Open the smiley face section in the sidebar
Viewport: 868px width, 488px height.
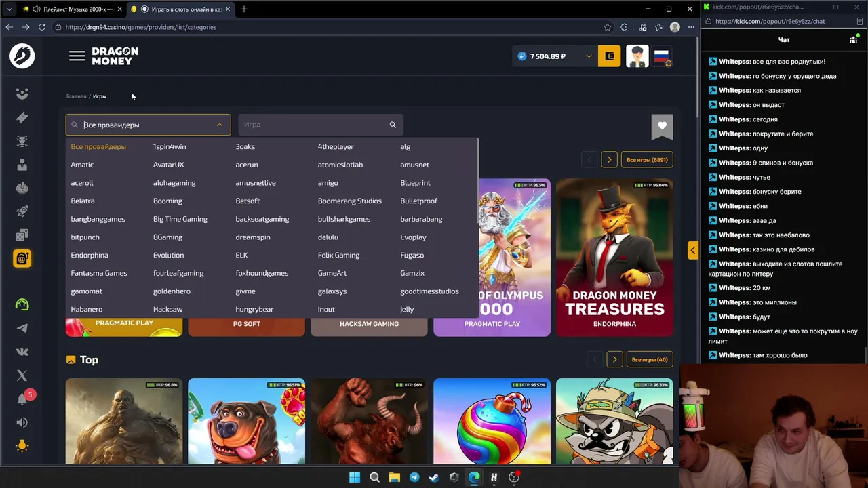22,94
